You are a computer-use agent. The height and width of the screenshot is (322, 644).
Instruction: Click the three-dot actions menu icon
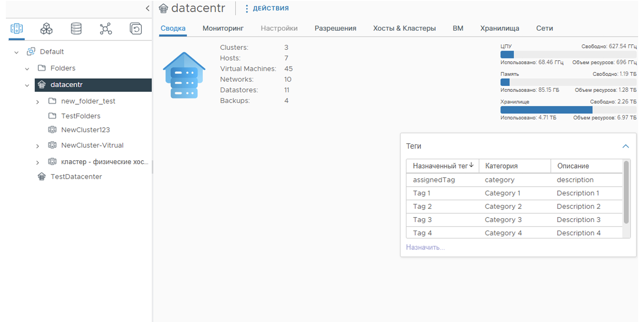coord(247,8)
